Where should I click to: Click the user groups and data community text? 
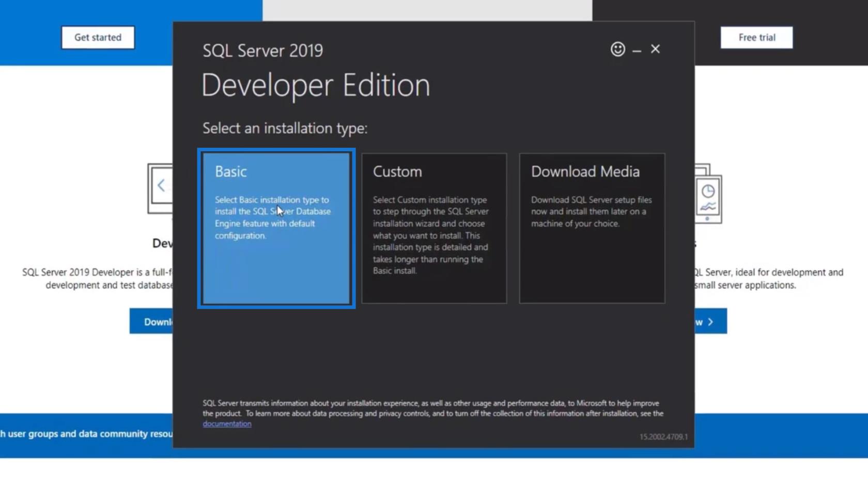pyautogui.click(x=86, y=434)
